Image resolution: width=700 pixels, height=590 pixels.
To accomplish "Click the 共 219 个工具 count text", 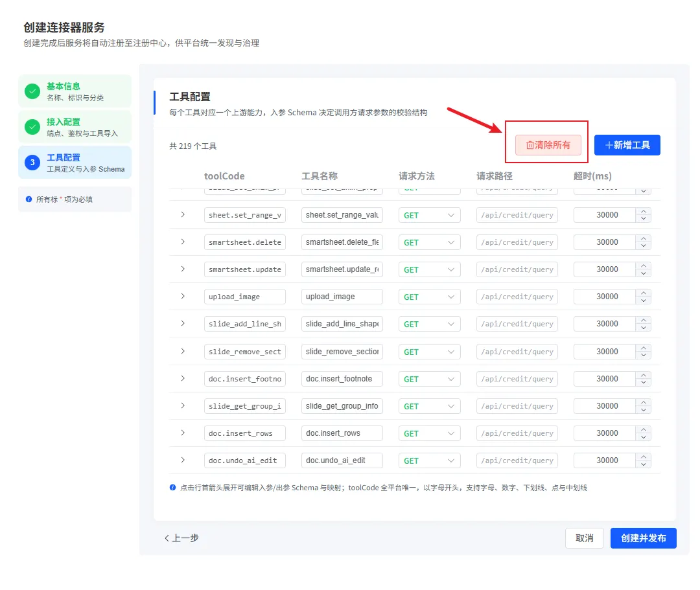I will point(193,146).
